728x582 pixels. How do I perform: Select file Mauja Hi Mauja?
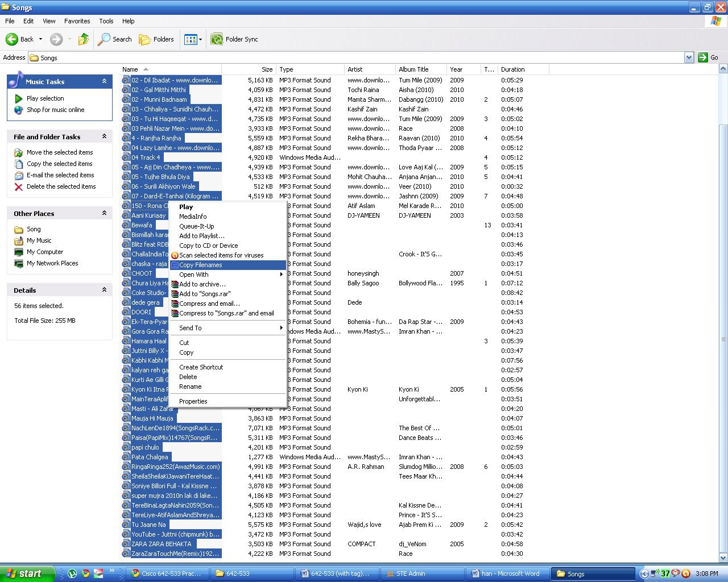[152, 418]
